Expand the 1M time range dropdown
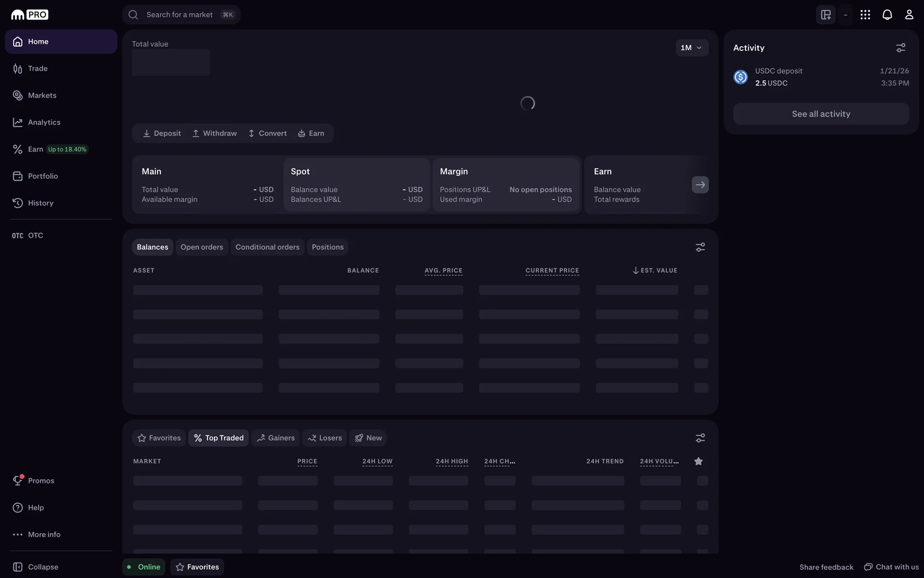 pos(692,48)
